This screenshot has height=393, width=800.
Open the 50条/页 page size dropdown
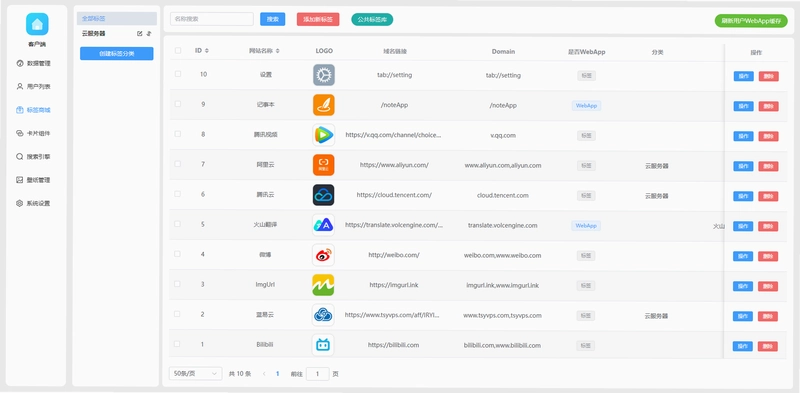click(195, 374)
